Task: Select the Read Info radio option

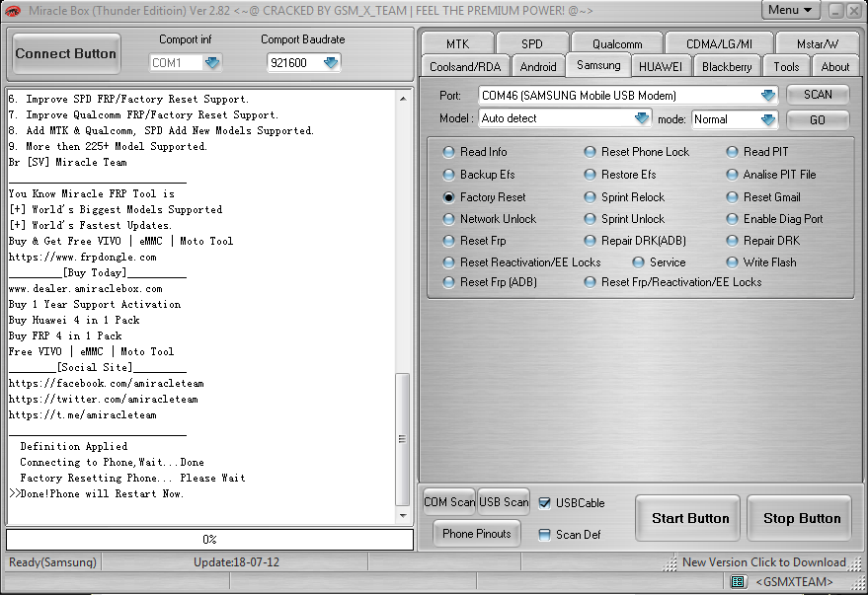Action: pos(449,152)
